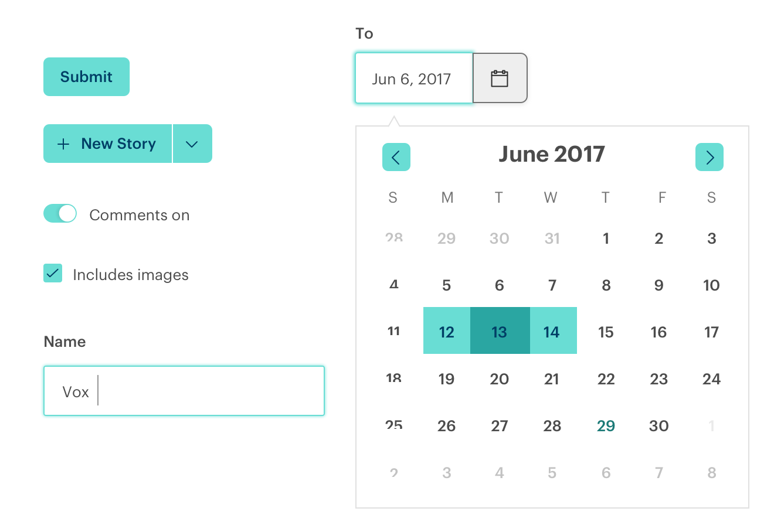The width and height of the screenshot is (774, 532).
Task: Pick June 1 in the calendar
Action: [x=606, y=238]
